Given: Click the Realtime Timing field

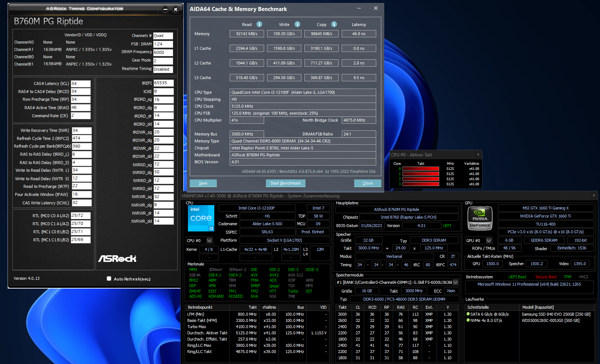Looking at the screenshot, I should click(x=163, y=69).
